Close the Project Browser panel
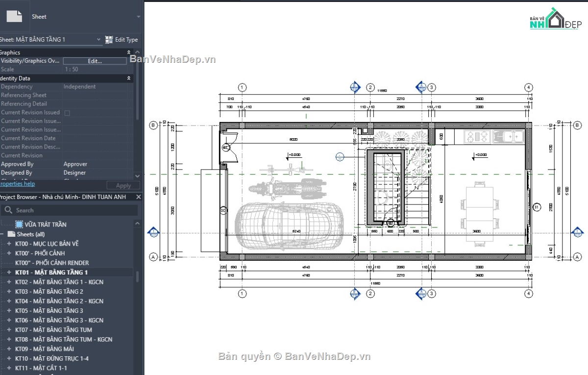Screen dimensions: 588x375 138,197
